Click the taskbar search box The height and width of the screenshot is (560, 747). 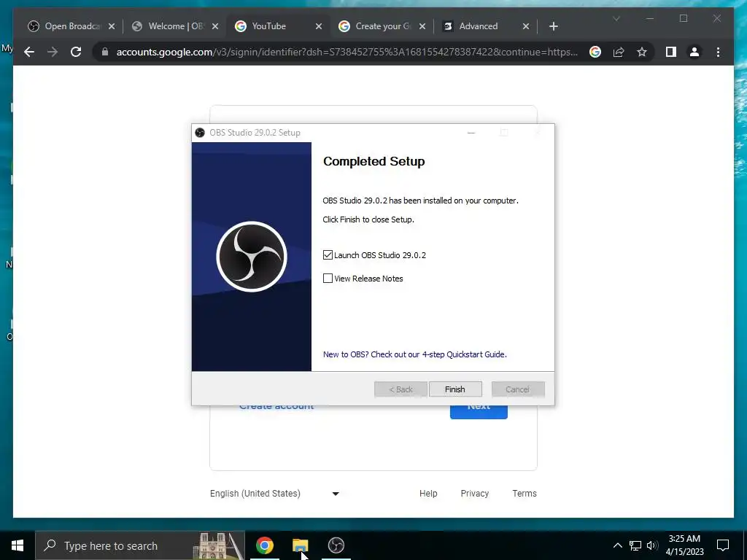[x=140, y=545]
